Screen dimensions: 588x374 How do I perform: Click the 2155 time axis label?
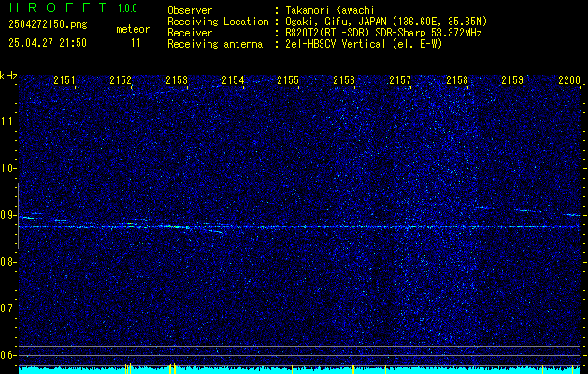(288, 79)
